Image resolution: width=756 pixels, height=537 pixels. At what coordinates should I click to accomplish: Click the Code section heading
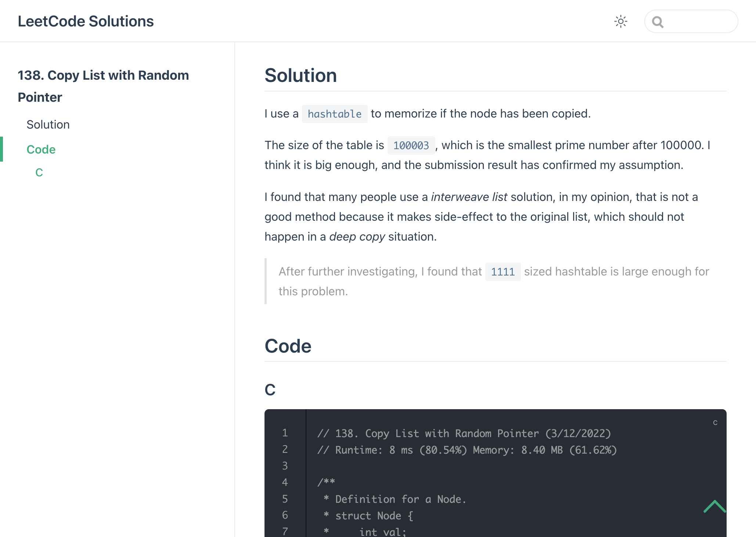(x=288, y=346)
